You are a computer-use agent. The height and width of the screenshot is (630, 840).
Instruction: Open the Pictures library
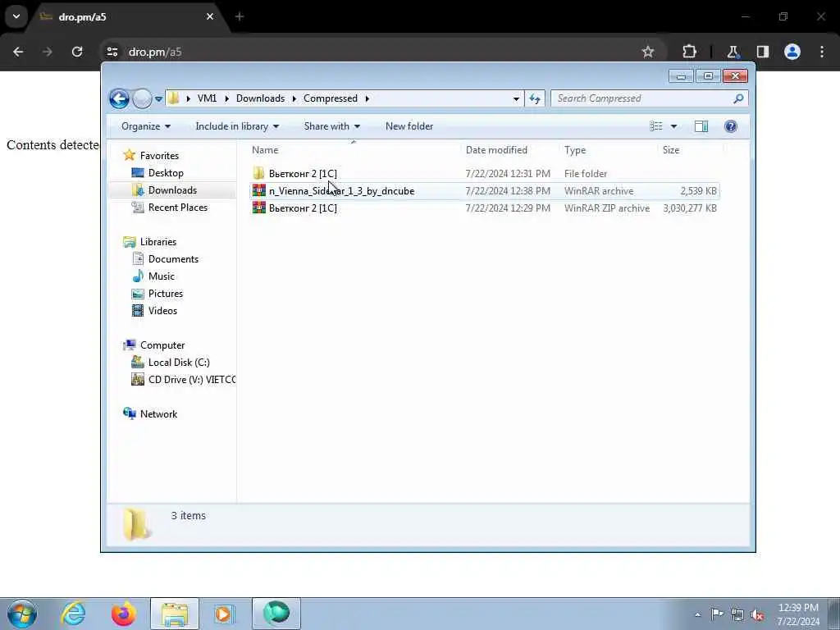(166, 294)
